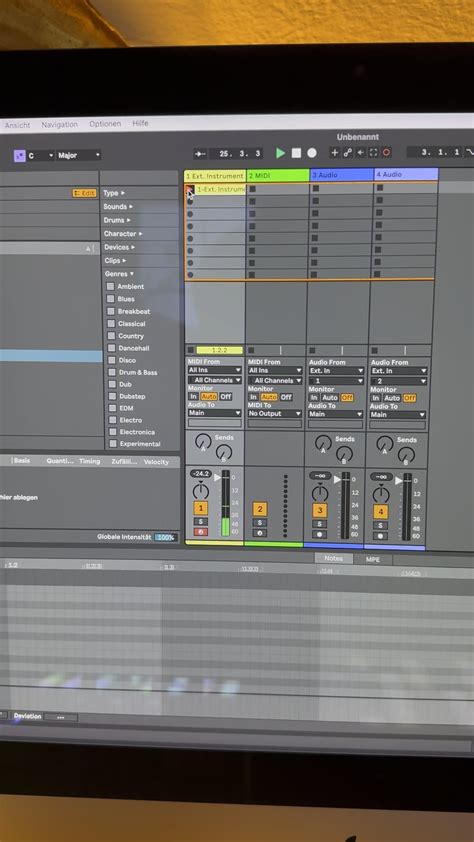Screen dimensions: 474x842
Task: Check the Dubstep genre checkbox
Action: 112,396
